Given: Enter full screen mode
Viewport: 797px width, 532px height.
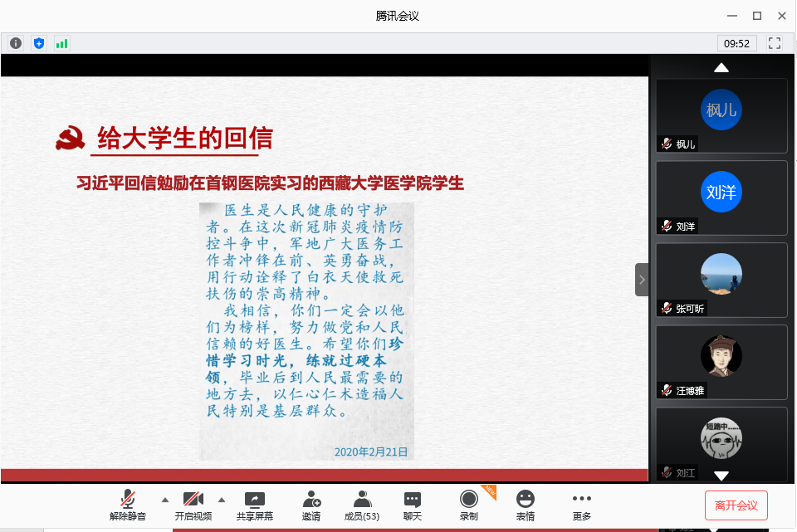Looking at the screenshot, I should point(775,43).
